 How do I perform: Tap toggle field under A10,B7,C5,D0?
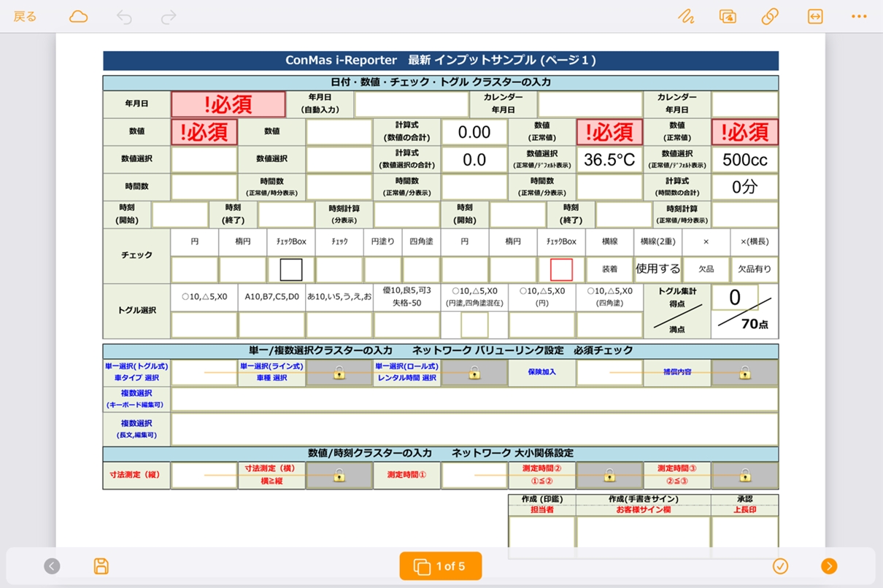(271, 325)
